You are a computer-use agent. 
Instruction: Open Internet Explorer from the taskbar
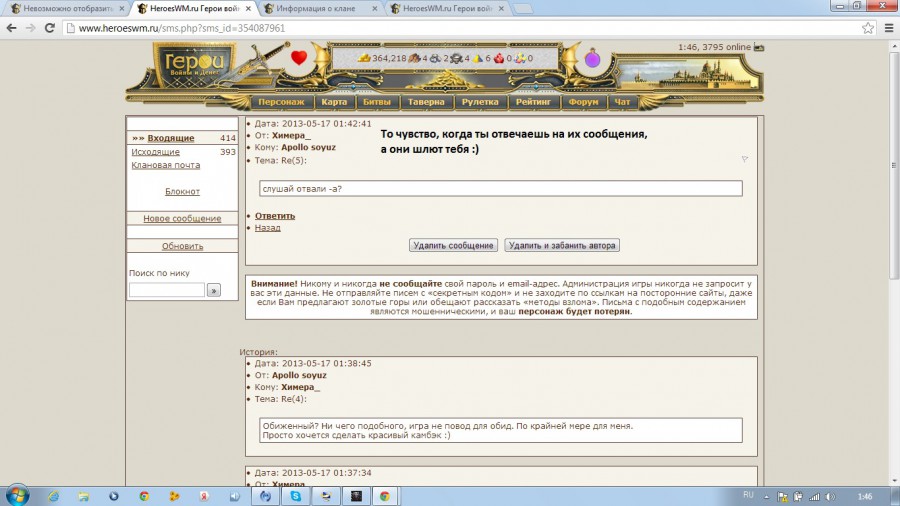coord(53,496)
